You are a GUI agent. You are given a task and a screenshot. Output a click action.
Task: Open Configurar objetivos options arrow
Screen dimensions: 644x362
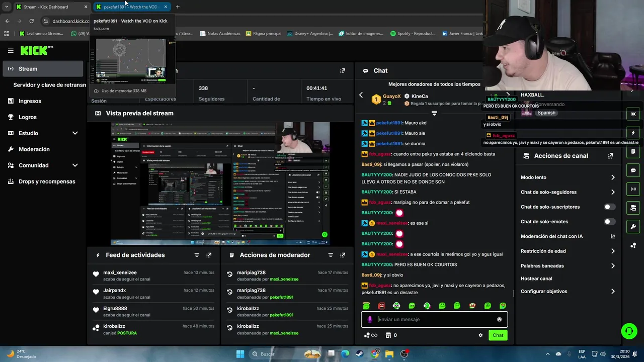[x=613, y=292]
